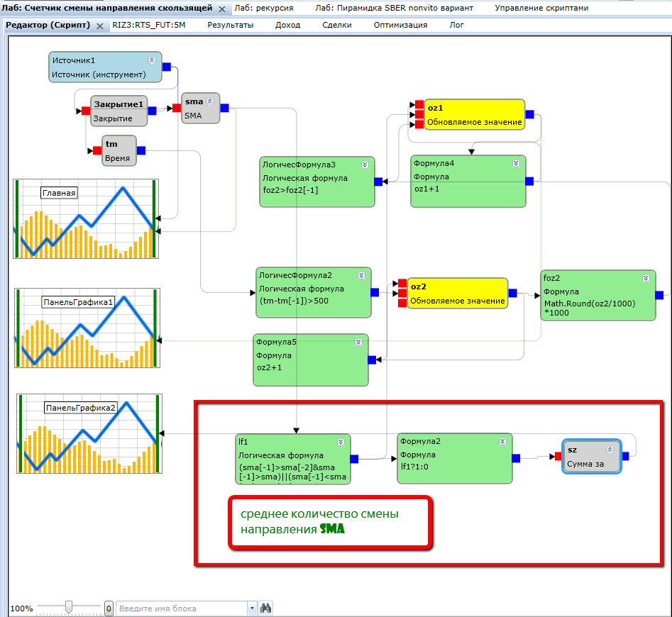Click the oz2 top red input port
Viewport: 672px width, 617px height.
(402, 284)
